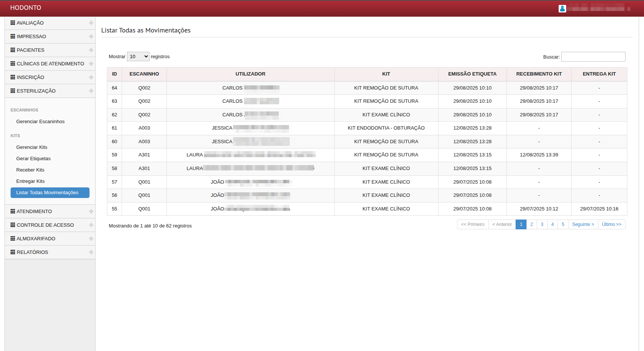Click the Seguinte pagination button
The image size is (644, 351).
click(x=583, y=224)
